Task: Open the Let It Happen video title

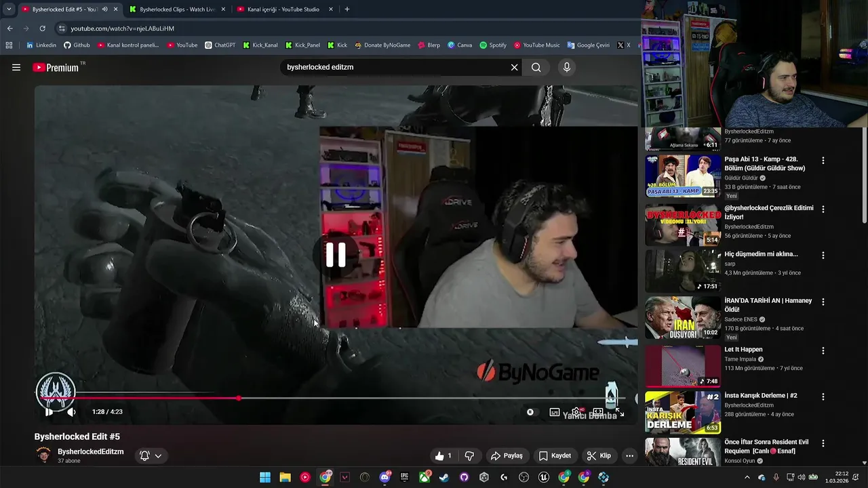Action: coord(743,350)
